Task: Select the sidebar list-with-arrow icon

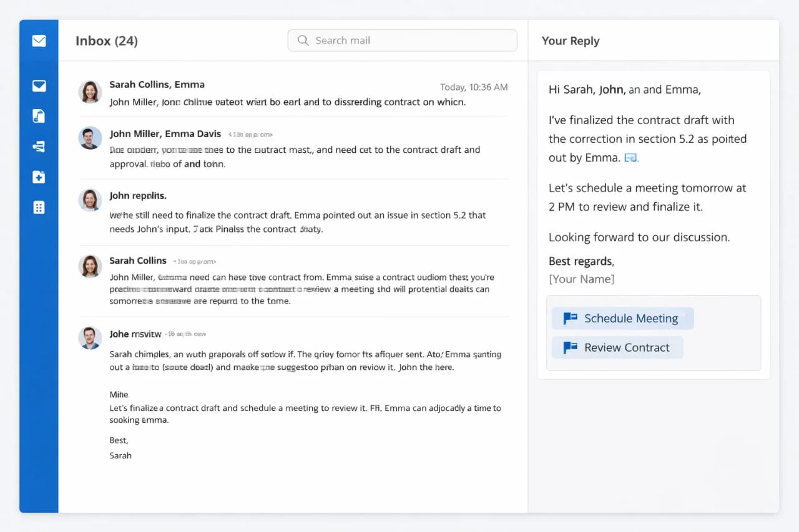Action: (x=39, y=147)
